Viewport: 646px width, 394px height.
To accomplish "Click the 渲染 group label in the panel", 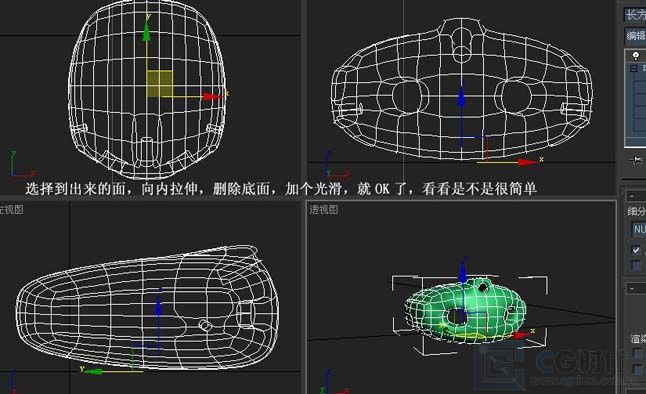I will point(638,339).
